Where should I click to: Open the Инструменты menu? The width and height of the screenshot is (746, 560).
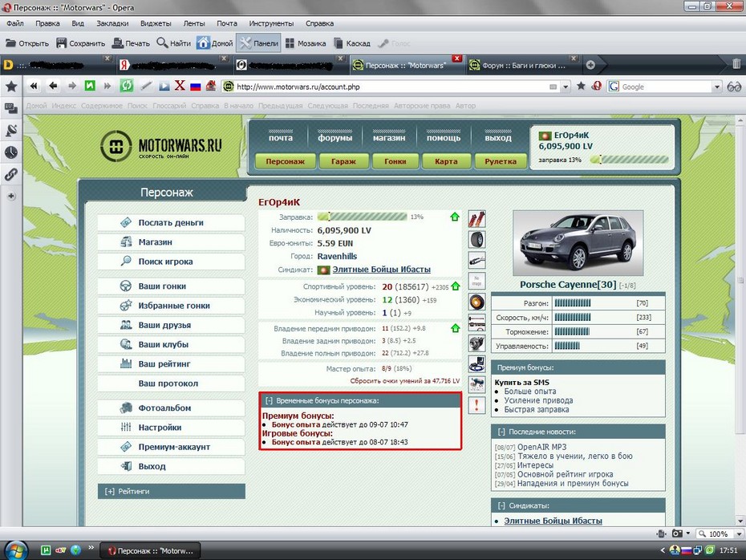tap(271, 23)
